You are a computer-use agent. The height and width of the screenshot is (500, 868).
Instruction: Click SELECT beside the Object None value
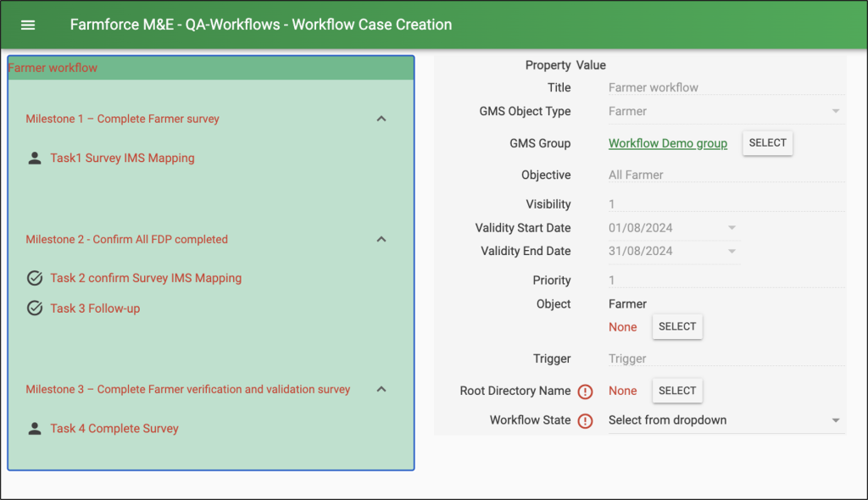pyautogui.click(x=676, y=326)
